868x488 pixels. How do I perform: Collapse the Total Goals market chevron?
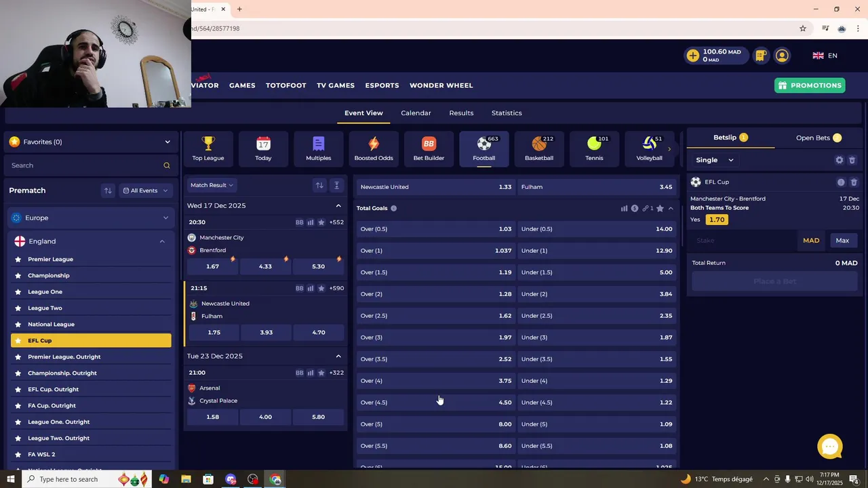click(x=671, y=208)
